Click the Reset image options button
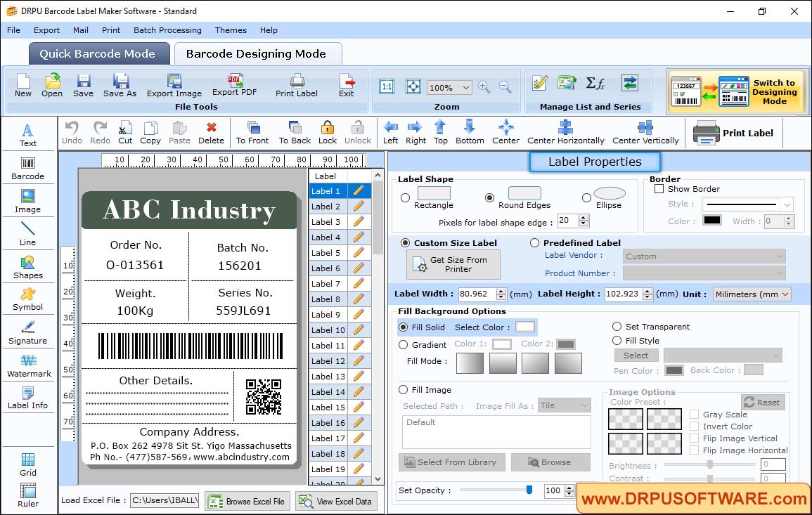The image size is (812, 515). tap(763, 402)
